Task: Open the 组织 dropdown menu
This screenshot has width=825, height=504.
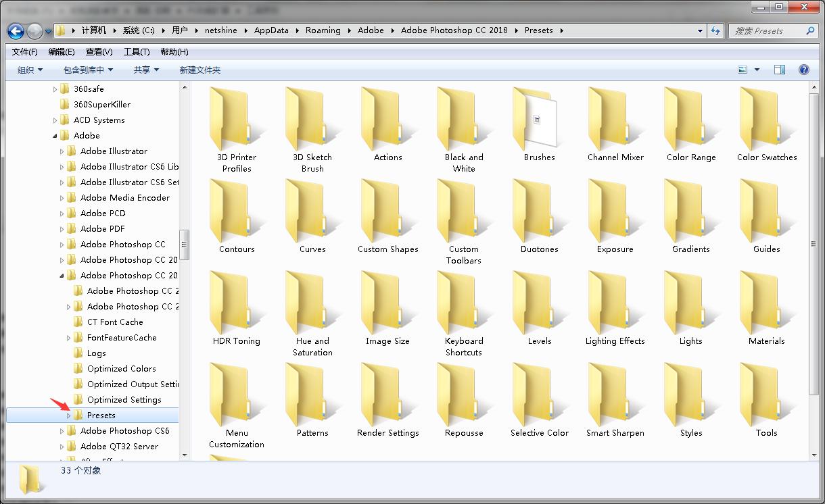Action: 30,70
